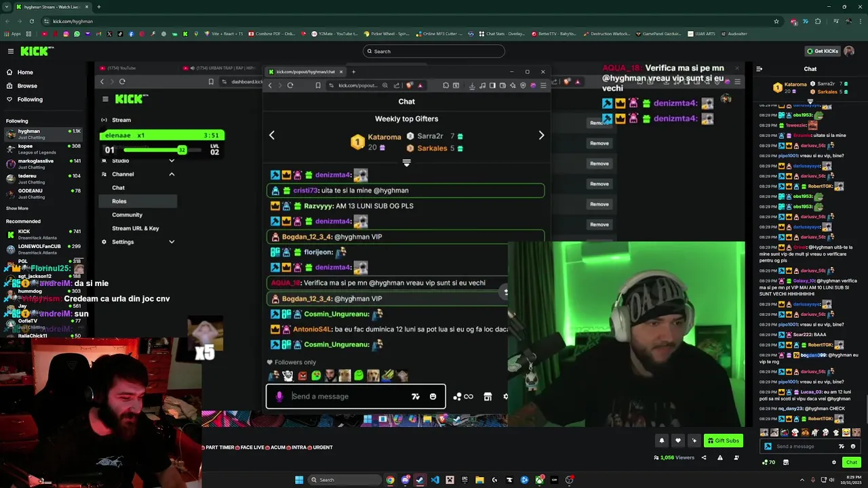868x488 pixels.
Task: Click the Kick search box
Action: click(434, 51)
